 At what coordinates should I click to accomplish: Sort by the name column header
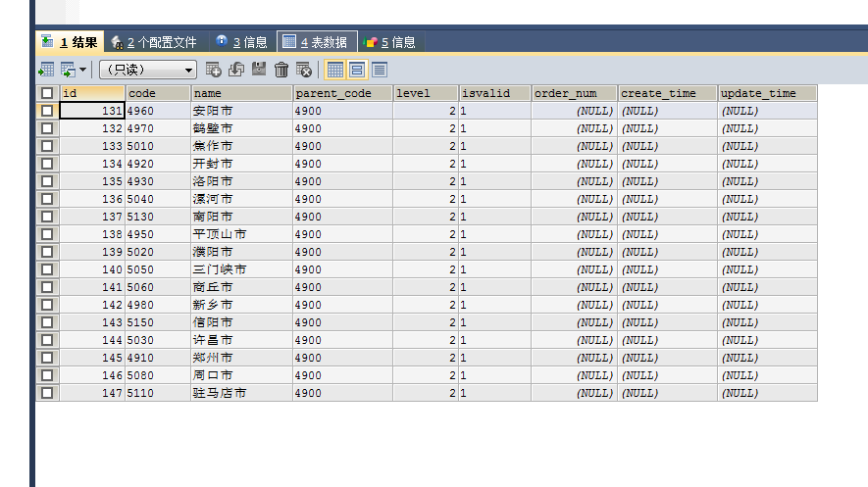[x=241, y=93]
